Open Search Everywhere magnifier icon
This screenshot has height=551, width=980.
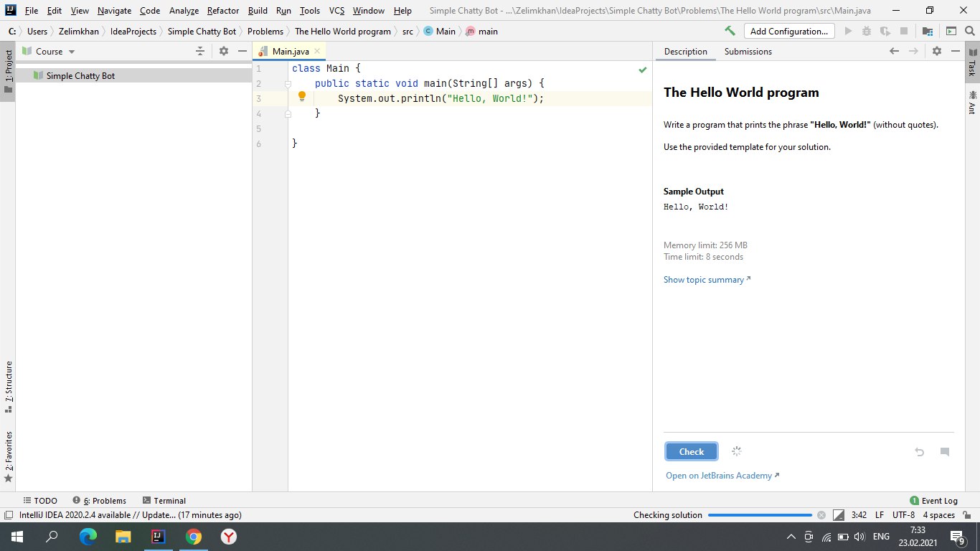(x=969, y=31)
